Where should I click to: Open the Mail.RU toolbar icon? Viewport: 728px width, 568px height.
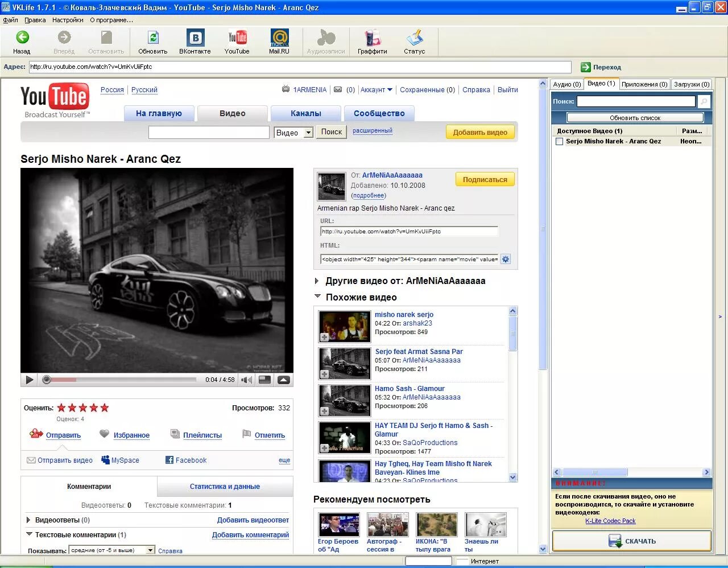279,38
